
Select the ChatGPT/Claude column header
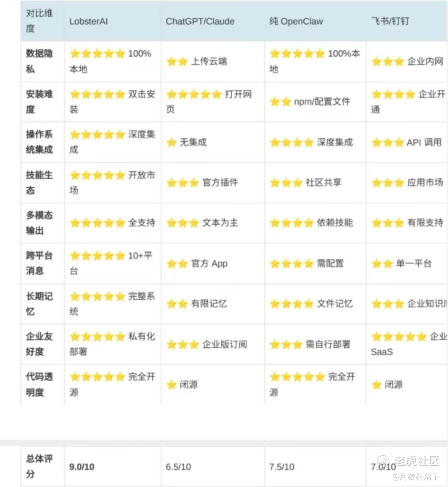[x=200, y=21]
